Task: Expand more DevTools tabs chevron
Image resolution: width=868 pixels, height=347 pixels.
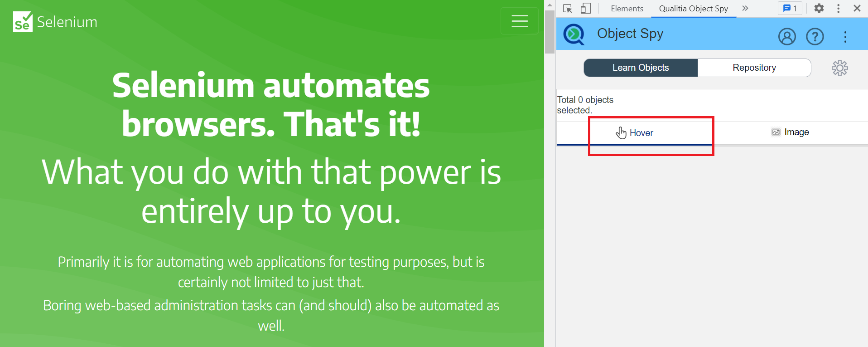Action: pos(745,9)
